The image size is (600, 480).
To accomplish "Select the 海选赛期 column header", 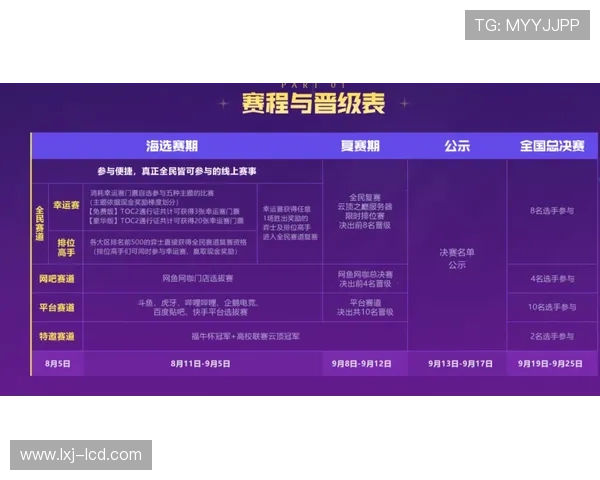I will (x=172, y=146).
